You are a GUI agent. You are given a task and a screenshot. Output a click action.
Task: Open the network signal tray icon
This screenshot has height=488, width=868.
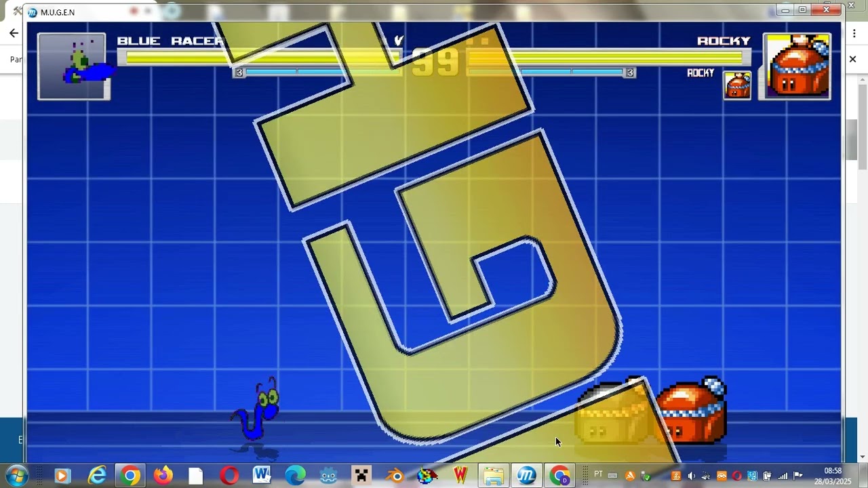783,476
